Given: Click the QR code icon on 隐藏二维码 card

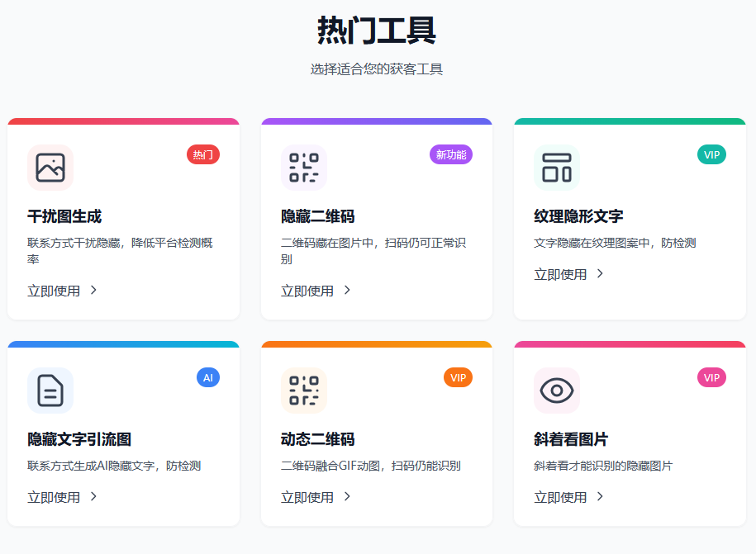Looking at the screenshot, I should pyautogui.click(x=304, y=168).
